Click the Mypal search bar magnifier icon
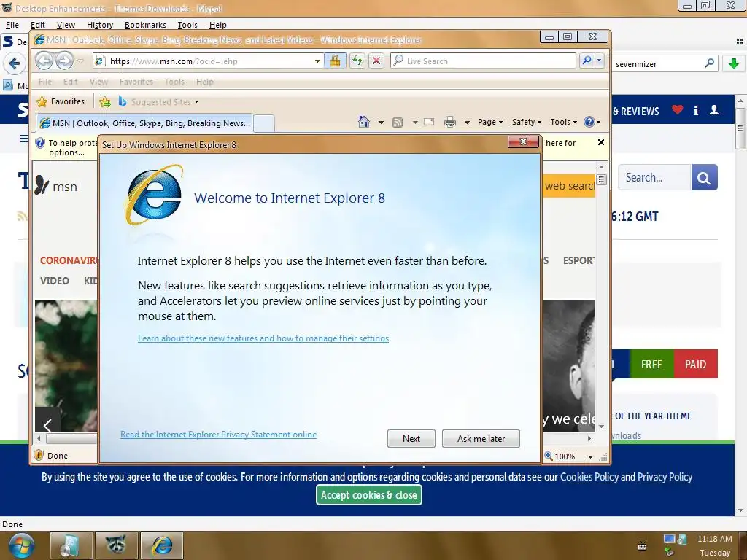Image resolution: width=747 pixels, height=560 pixels. 709,63
